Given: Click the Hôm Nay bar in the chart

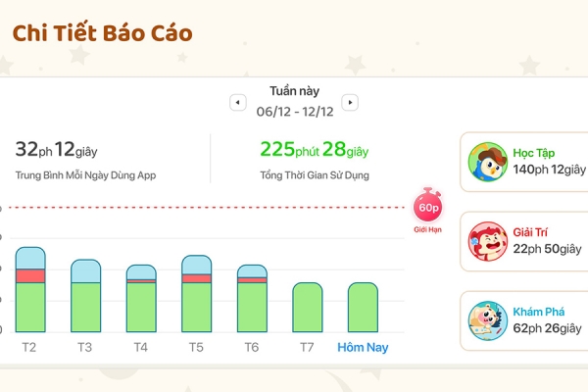Looking at the screenshot, I should [363, 307].
